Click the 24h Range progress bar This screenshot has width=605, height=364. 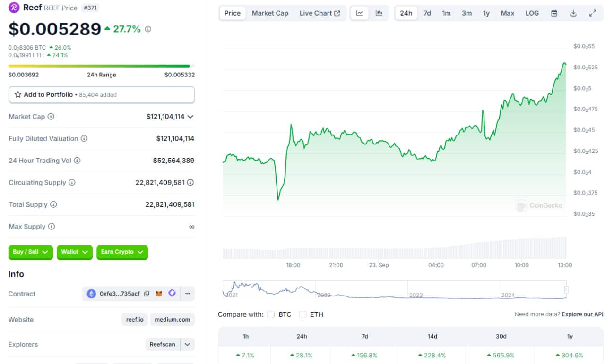[x=102, y=66]
